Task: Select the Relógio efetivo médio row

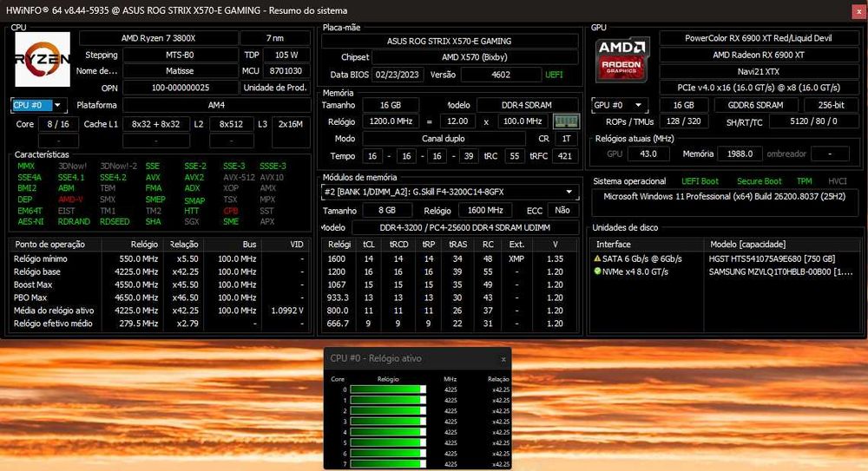Action: pos(160,324)
